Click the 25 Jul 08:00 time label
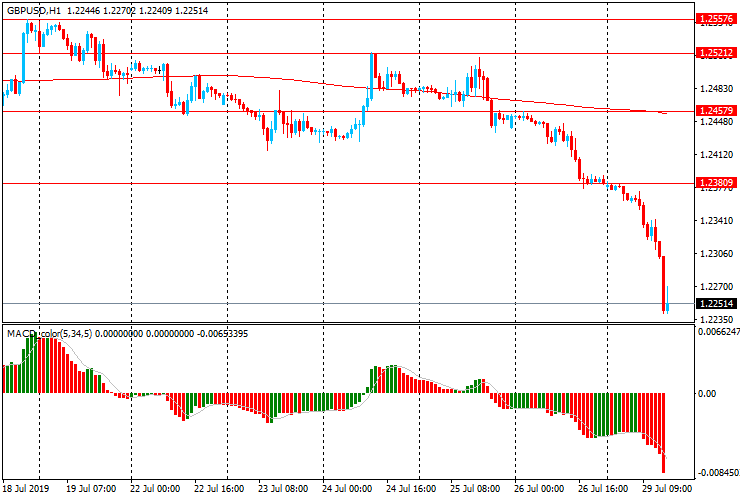 click(475, 488)
